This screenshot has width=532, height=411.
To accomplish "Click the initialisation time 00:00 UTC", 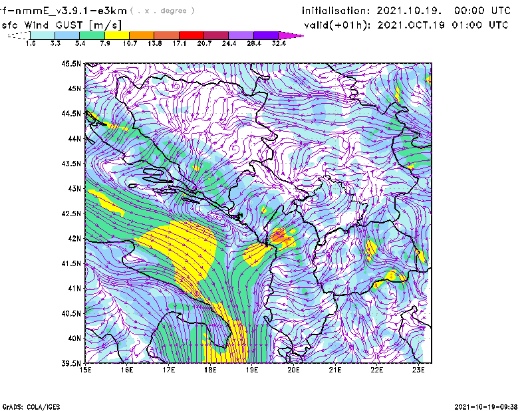I will click(x=482, y=11).
